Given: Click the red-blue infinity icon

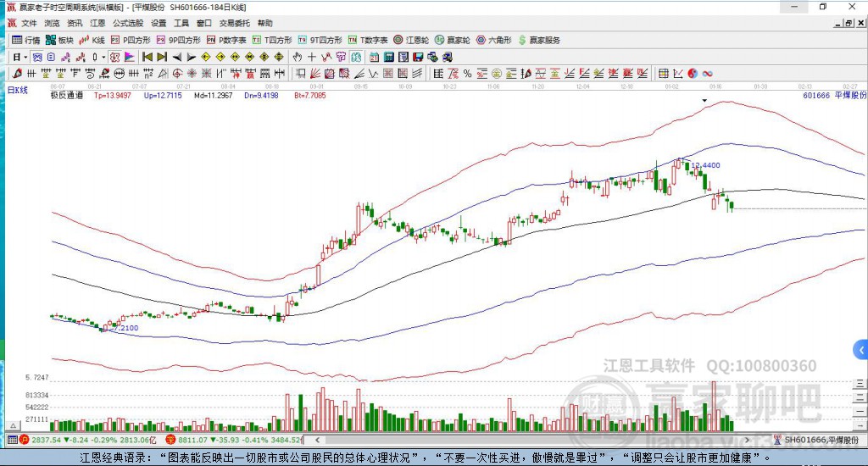Looking at the screenshot, I should point(707,73).
